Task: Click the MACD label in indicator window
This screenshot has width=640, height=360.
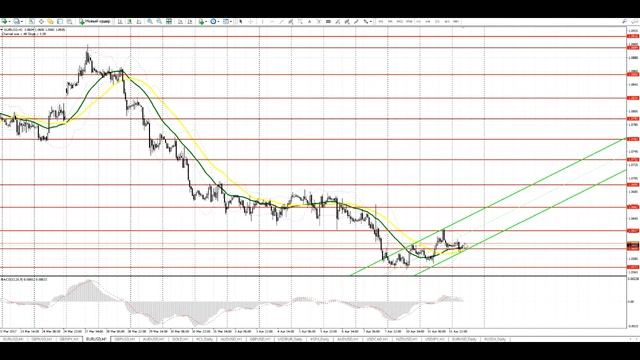Action: (24, 279)
